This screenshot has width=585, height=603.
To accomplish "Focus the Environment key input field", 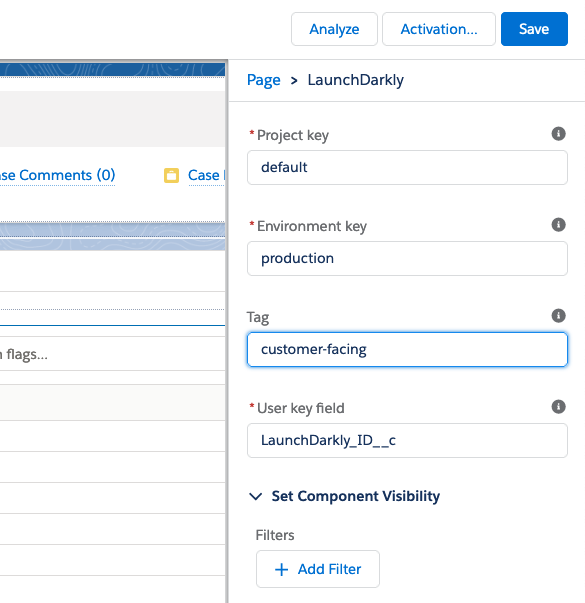I will (407, 258).
